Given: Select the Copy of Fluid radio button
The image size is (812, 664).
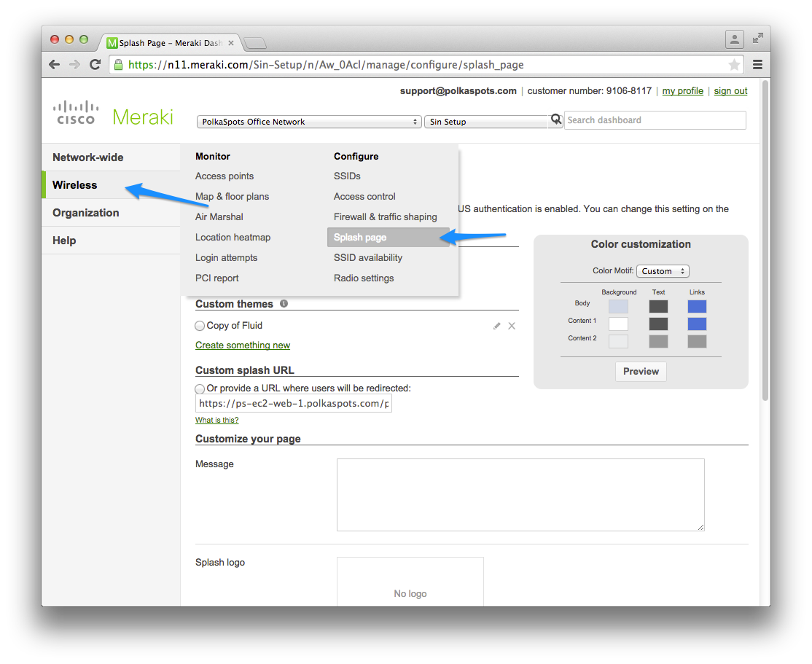Looking at the screenshot, I should (200, 326).
